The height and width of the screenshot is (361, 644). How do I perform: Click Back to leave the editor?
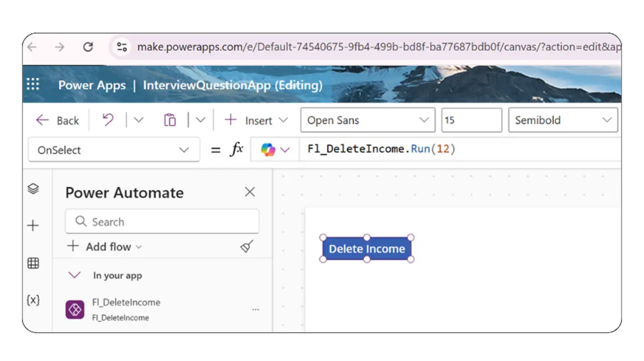[57, 120]
